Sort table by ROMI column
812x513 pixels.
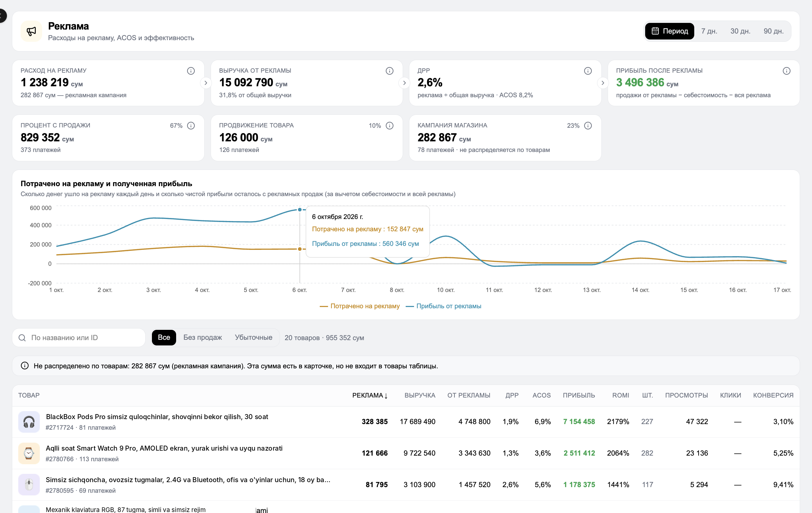click(x=621, y=395)
